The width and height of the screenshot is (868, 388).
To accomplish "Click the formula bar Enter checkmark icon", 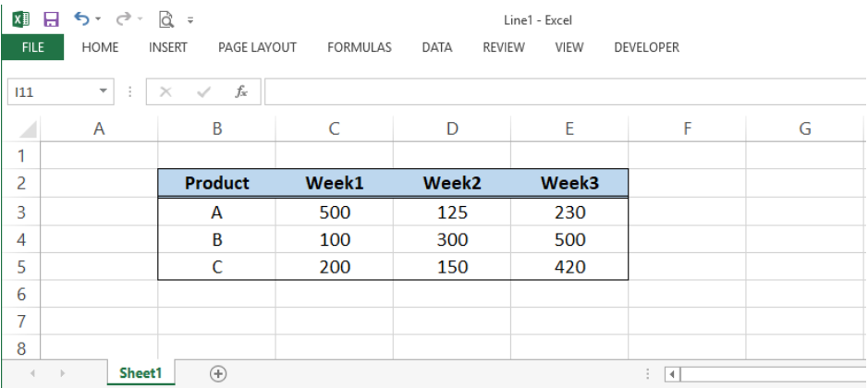I will click(203, 91).
